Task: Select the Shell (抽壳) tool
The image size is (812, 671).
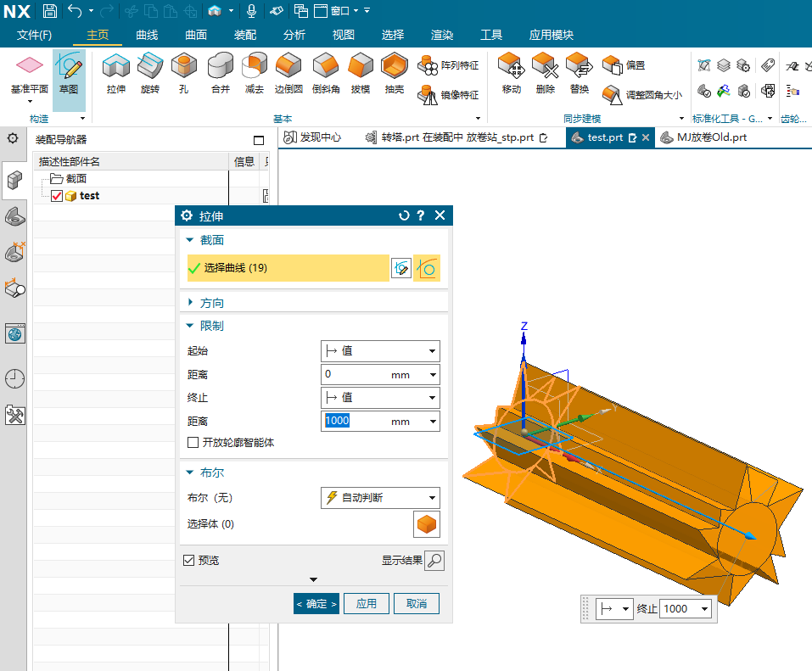Action: [x=395, y=74]
